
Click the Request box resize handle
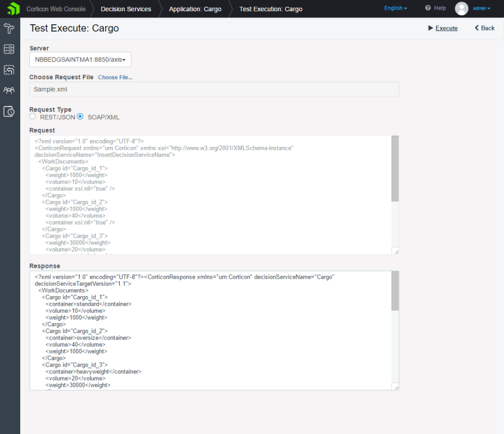[396, 252]
